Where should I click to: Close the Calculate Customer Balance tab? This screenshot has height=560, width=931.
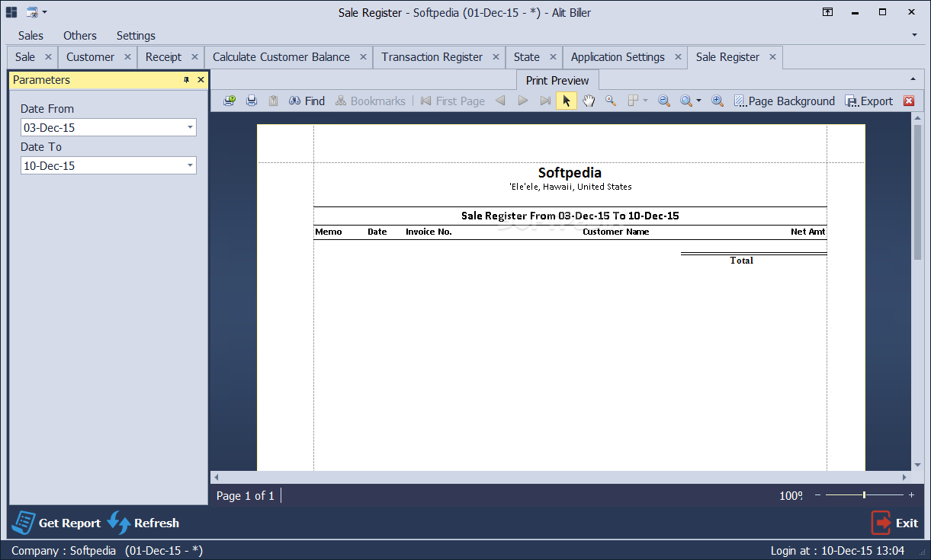tap(363, 57)
